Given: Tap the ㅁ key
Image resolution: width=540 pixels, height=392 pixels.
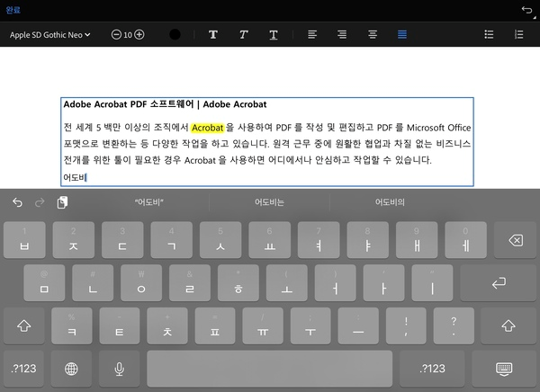Looking at the screenshot, I should [x=44, y=283].
